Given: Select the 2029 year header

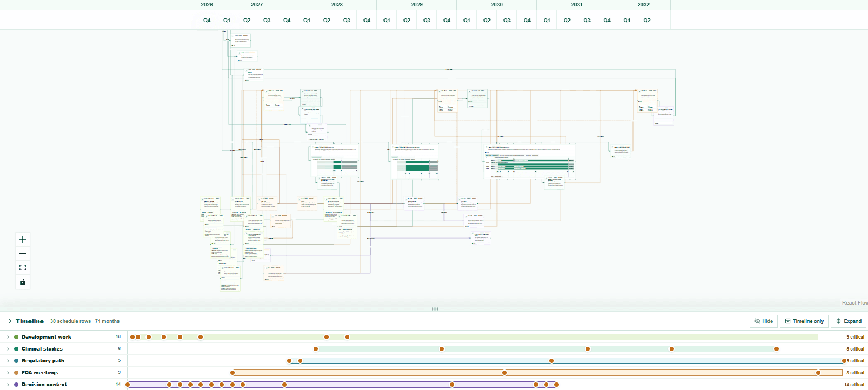Looking at the screenshot, I should 417,5.
